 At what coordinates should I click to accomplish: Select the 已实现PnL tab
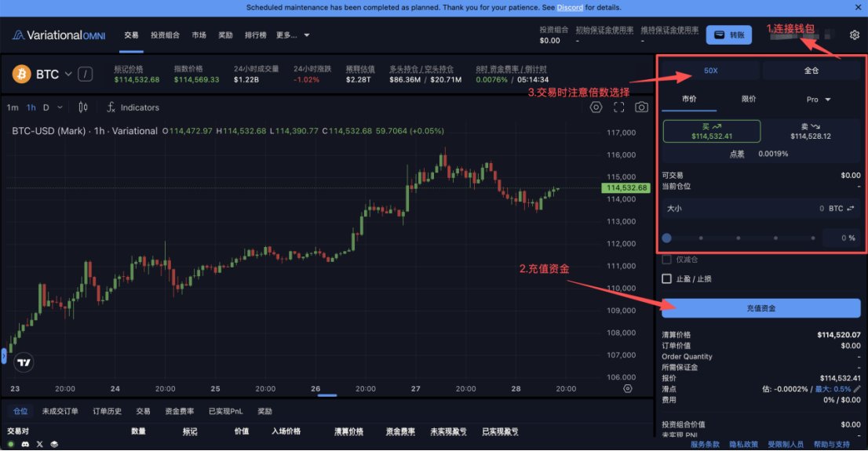tap(225, 411)
